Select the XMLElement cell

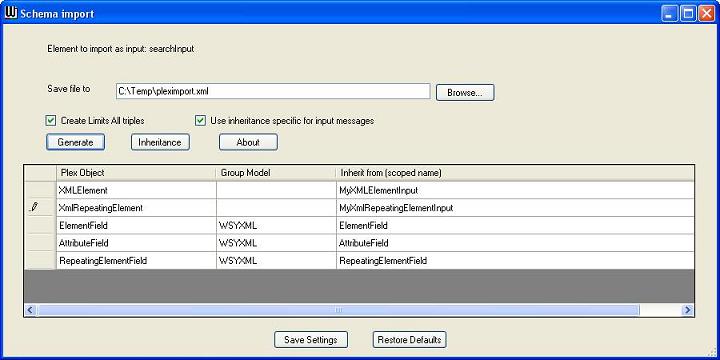tap(136, 190)
